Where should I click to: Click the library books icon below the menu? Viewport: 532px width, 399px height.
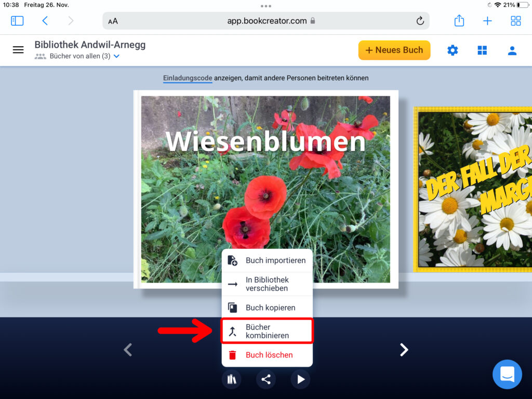(232, 379)
